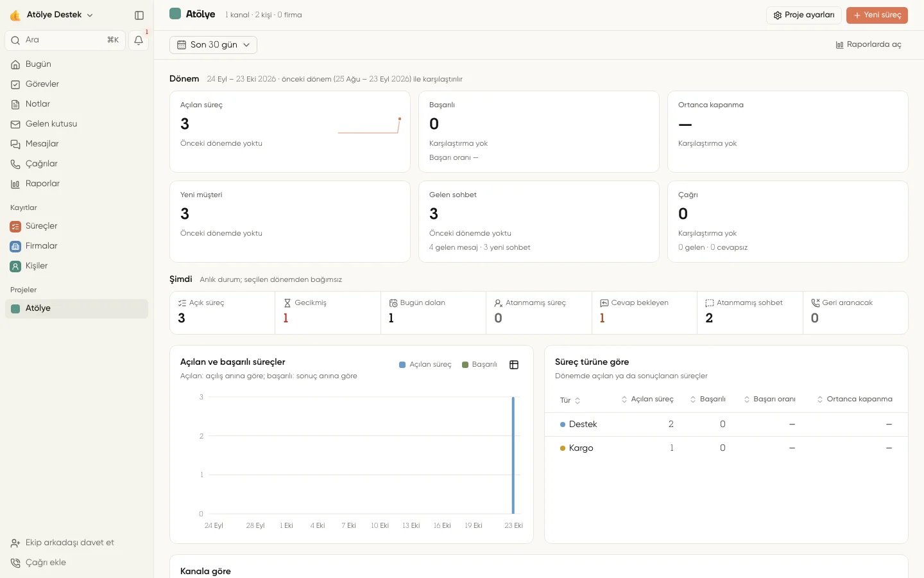Click Yeni süreç button
This screenshot has width=924, height=578.
click(877, 15)
